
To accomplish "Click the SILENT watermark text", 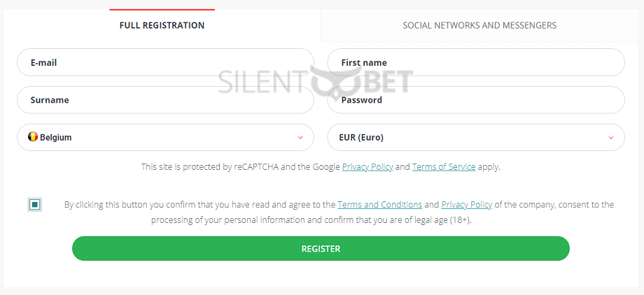I will [263, 82].
